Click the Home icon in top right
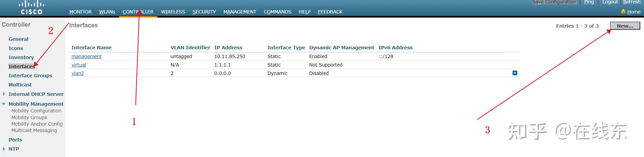This screenshot has width=644, height=157. tap(623, 11)
